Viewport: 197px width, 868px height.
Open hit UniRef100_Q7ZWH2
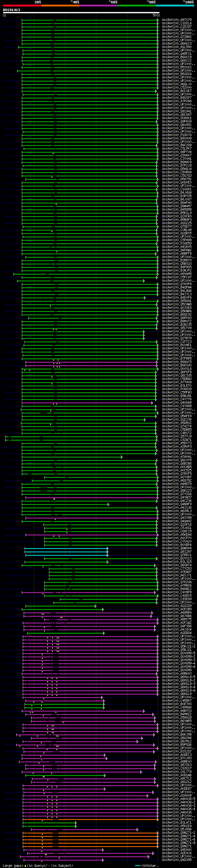[x=177, y=37]
